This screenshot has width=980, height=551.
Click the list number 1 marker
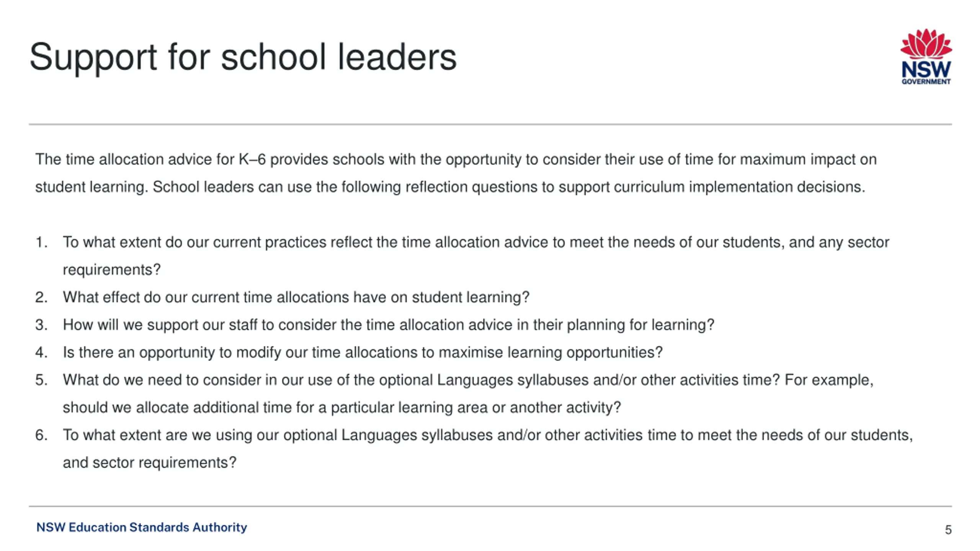[41, 242]
